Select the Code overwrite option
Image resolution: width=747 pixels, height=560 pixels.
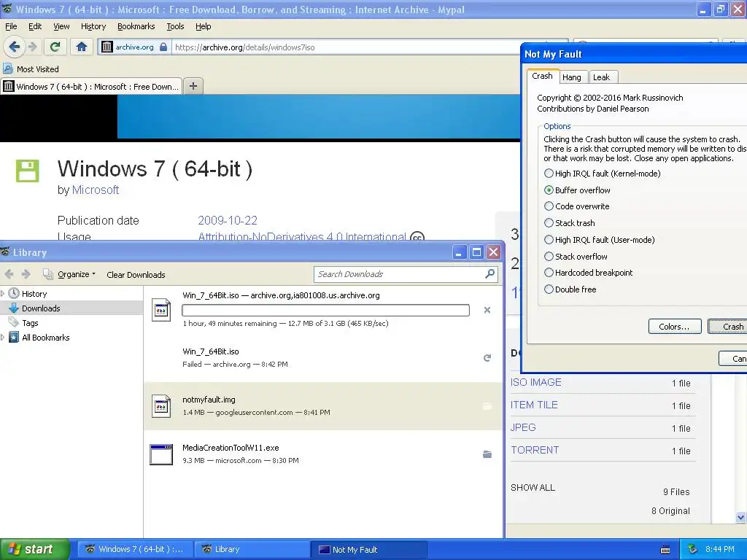coord(576,206)
